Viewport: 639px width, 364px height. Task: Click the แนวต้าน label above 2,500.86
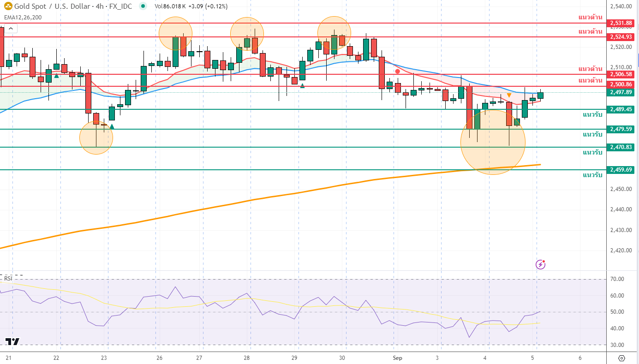(x=591, y=81)
